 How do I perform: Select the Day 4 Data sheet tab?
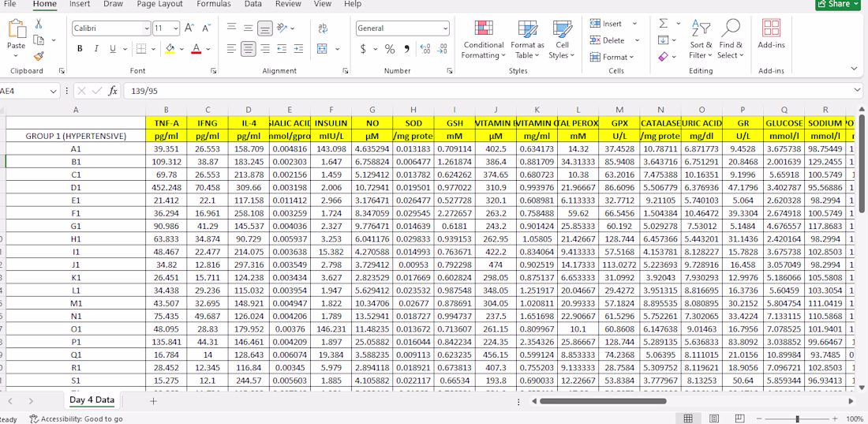pos(92,400)
